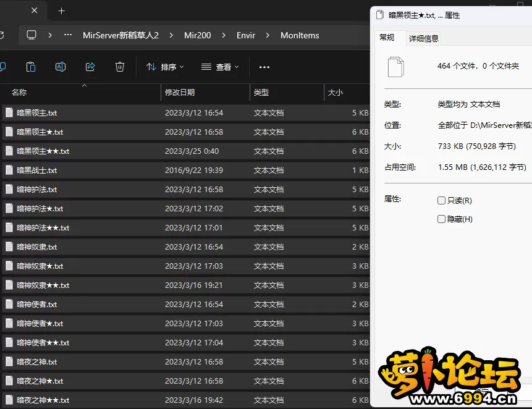Viewport: 532px width, 409px height.
Task: Click date 2023/3/16 19:21 cell
Action: pyautogui.click(x=194, y=285)
